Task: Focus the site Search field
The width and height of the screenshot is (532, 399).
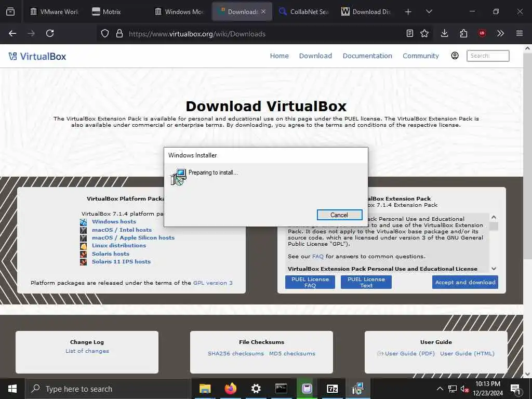Action: pos(488,56)
